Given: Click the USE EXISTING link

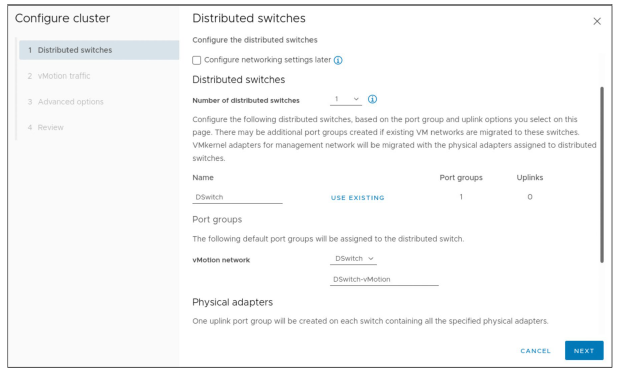Looking at the screenshot, I should coord(357,198).
